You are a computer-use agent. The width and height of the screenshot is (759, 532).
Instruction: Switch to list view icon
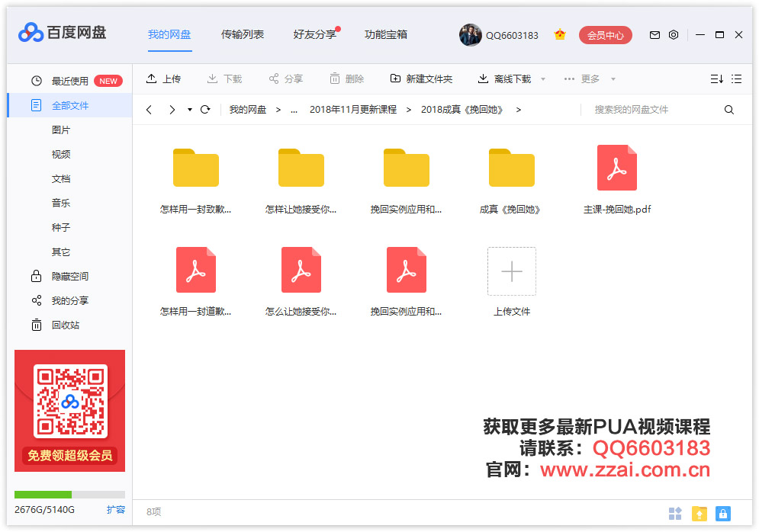(736, 79)
